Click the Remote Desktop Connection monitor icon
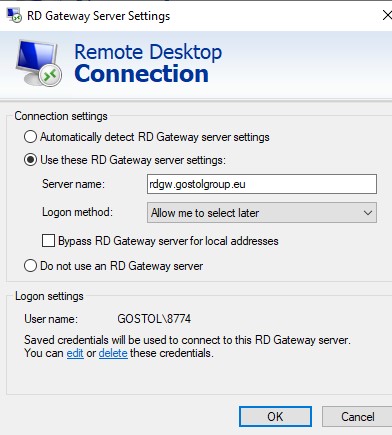 coord(39,63)
